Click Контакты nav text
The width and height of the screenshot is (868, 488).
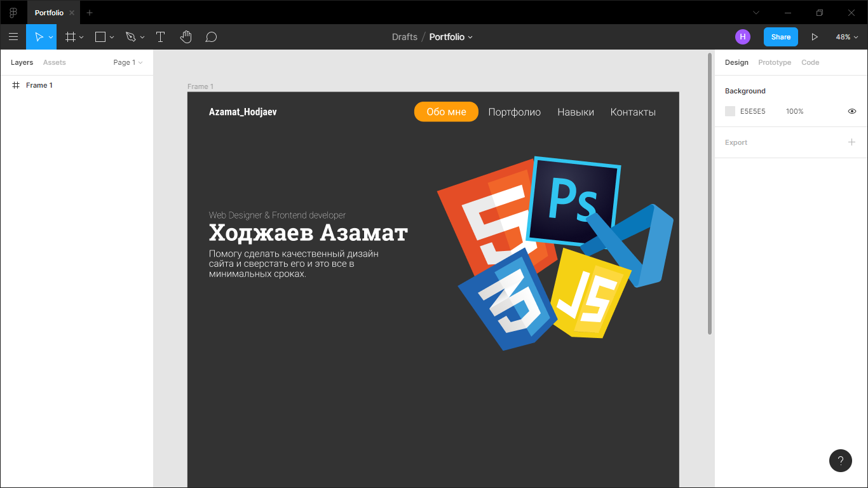tap(633, 112)
